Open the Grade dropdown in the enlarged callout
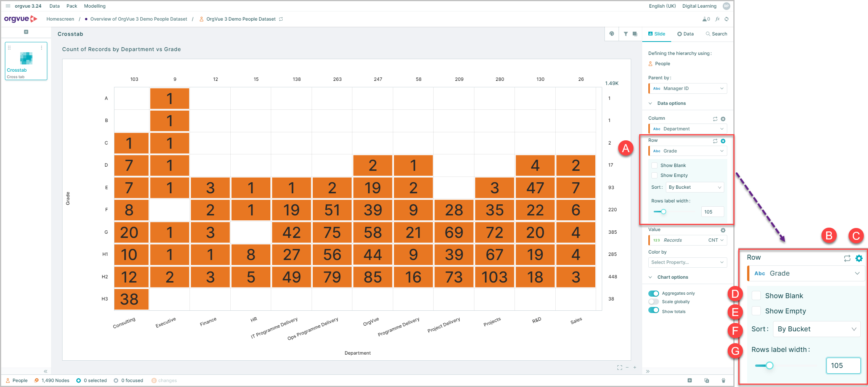The height and width of the screenshot is (387, 868). [806, 273]
